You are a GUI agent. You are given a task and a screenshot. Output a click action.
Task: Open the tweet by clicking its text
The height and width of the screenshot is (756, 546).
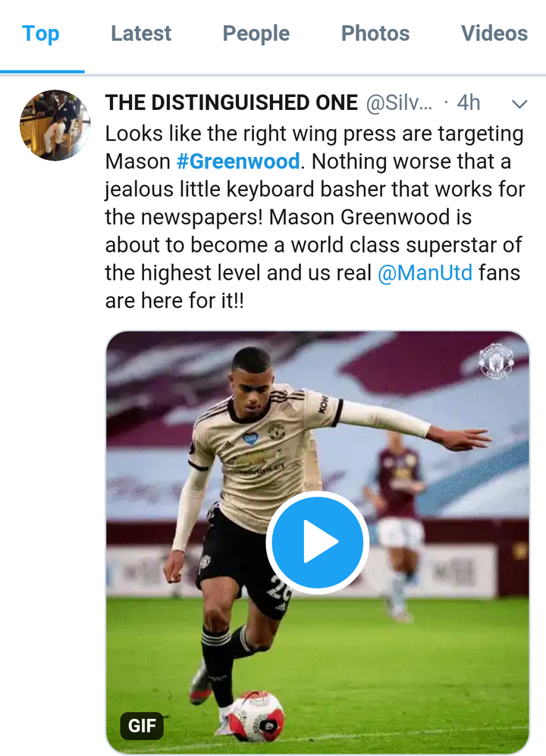[x=303, y=217]
